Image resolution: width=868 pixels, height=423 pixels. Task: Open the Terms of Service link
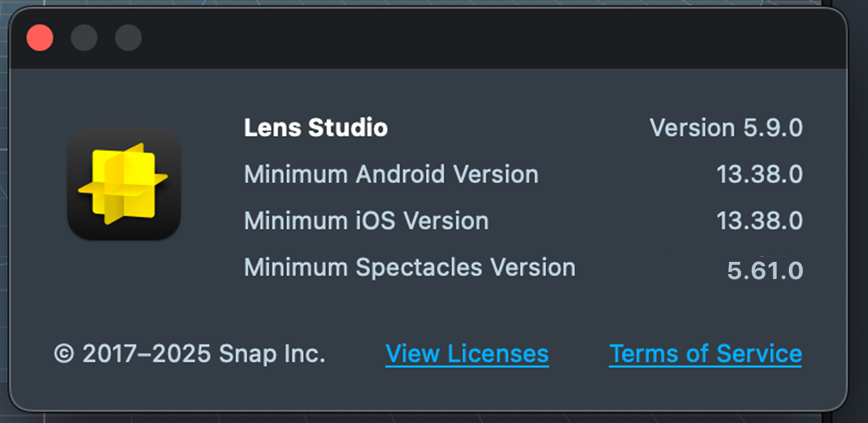[706, 354]
